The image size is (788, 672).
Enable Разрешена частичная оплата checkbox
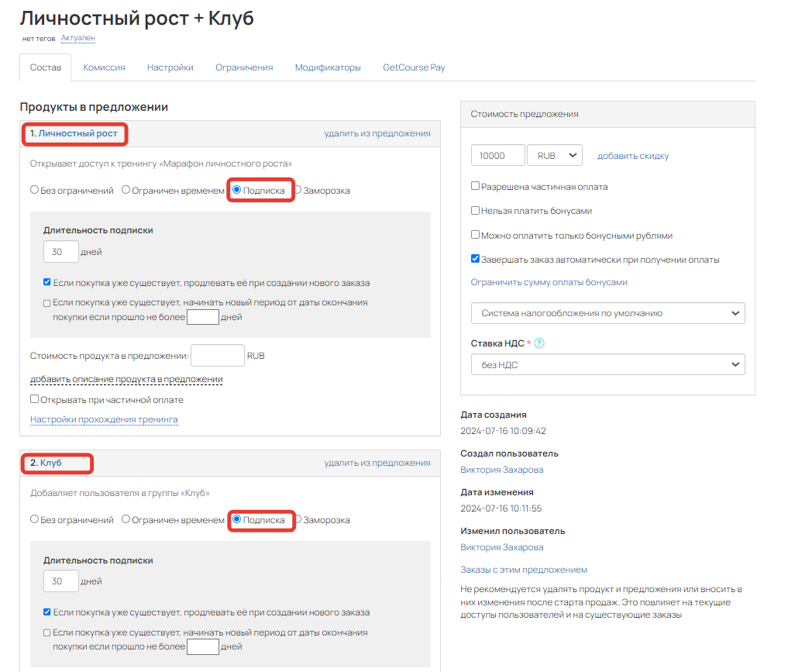tap(475, 186)
